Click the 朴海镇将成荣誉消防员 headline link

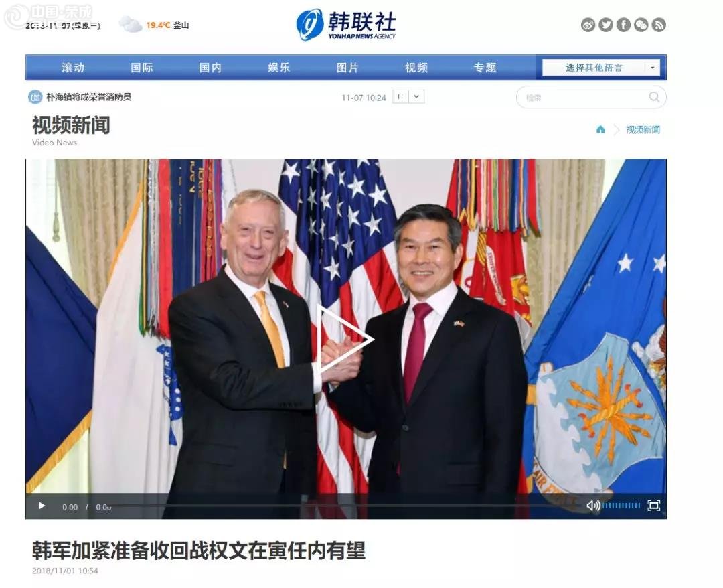[88, 97]
